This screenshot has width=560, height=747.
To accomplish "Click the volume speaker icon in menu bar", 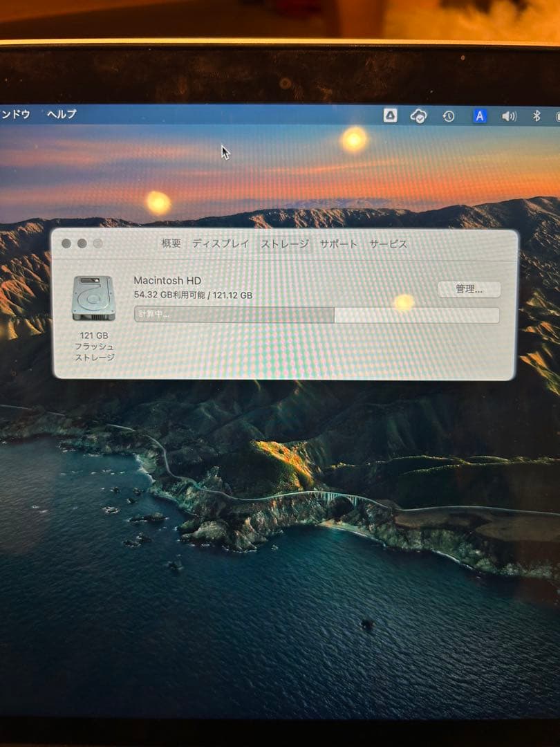I will [x=510, y=116].
